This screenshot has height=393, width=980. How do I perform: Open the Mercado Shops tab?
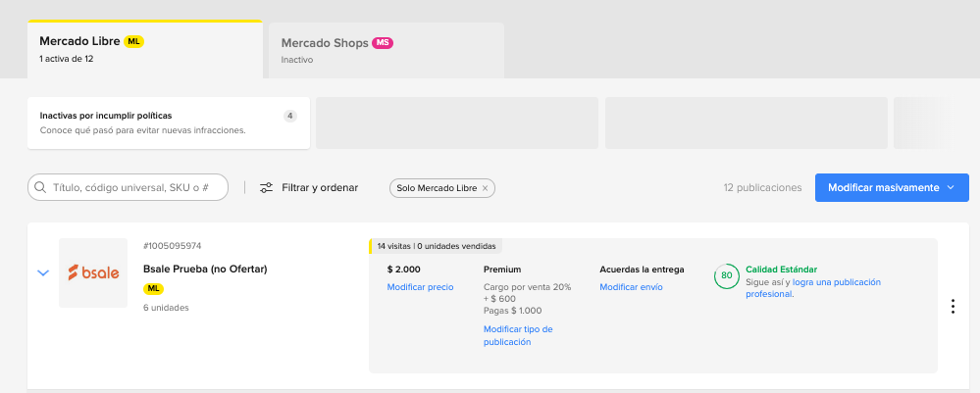[387, 51]
